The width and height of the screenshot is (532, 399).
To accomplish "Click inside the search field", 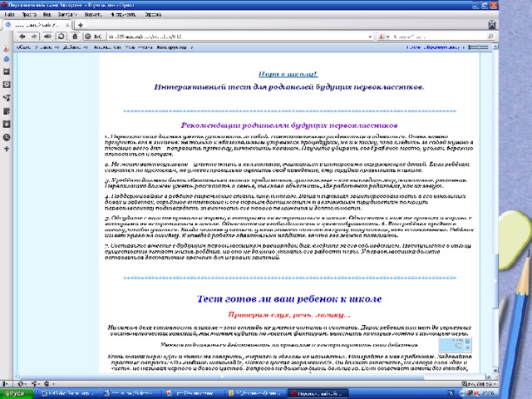I will click(438, 37).
